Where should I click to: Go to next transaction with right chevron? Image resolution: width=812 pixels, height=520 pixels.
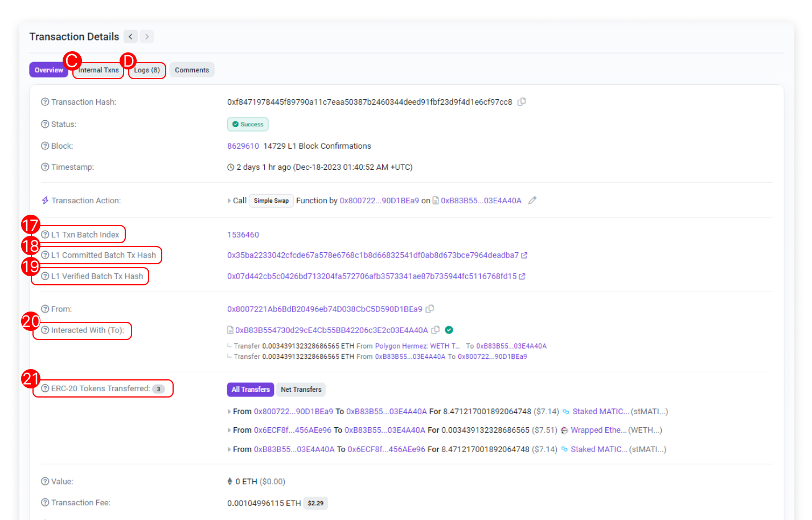click(x=147, y=36)
